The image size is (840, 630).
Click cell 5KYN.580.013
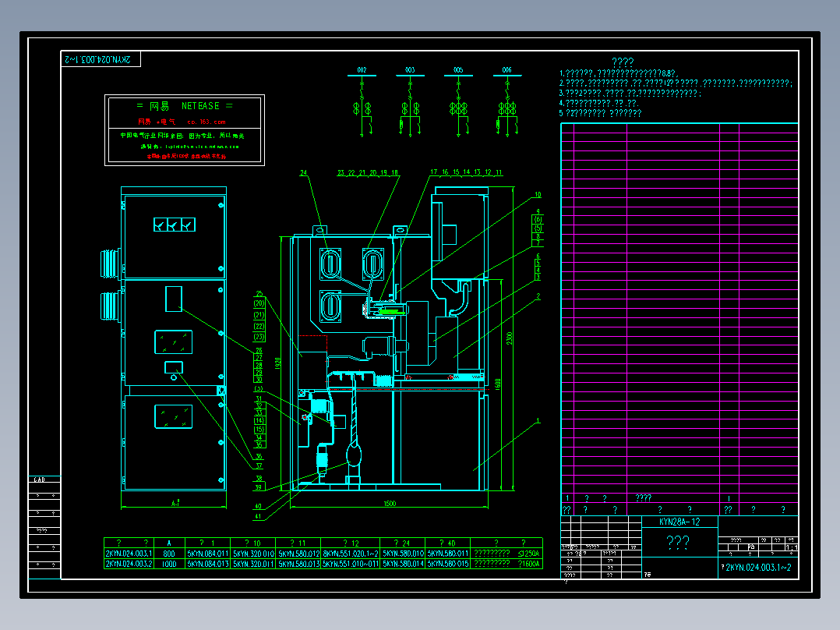point(299,564)
